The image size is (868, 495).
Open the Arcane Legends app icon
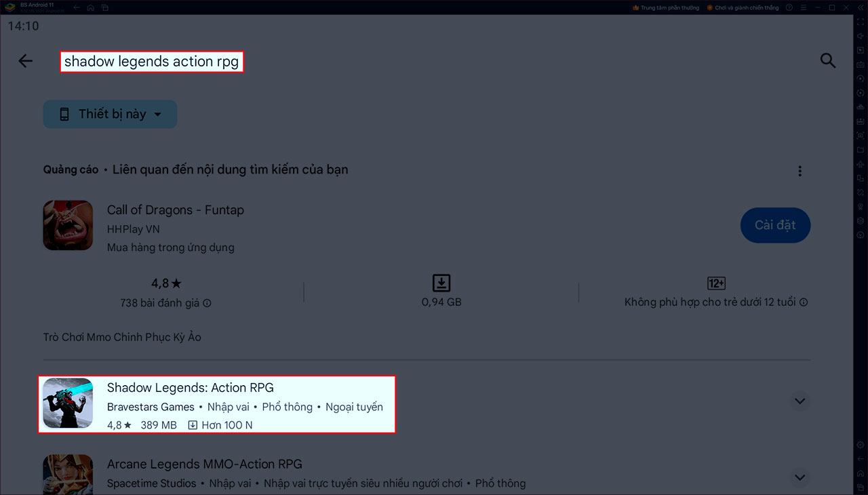tap(68, 474)
